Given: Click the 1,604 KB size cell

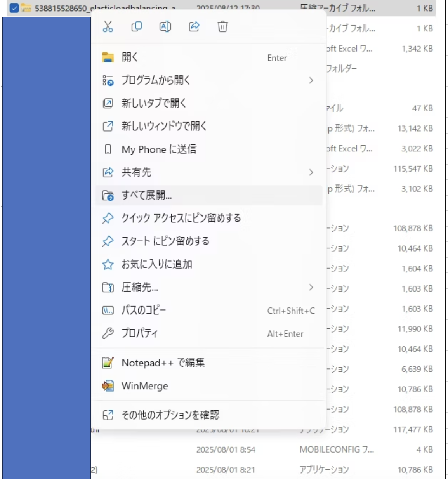Looking at the screenshot, I should [x=417, y=269].
